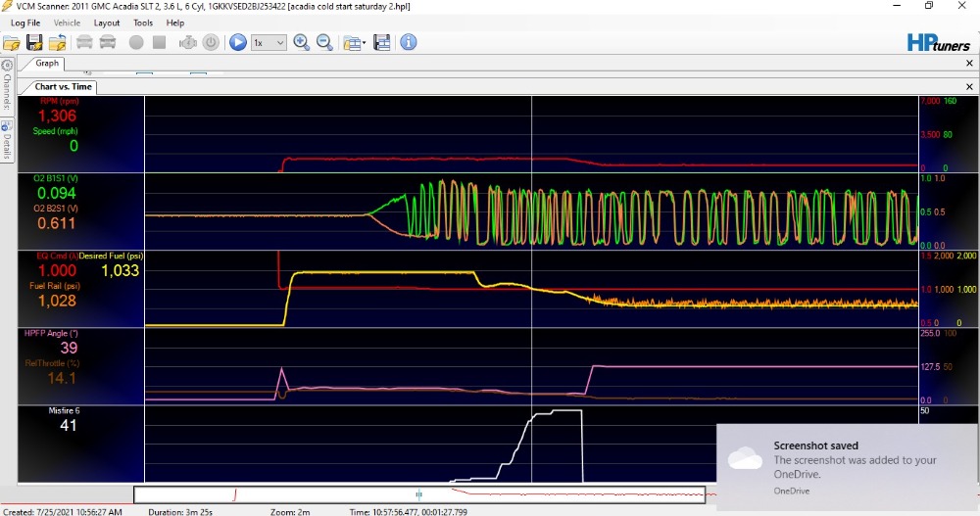Click the Fuel Rail (psi) label
The width and height of the screenshot is (980, 516).
tap(55, 286)
